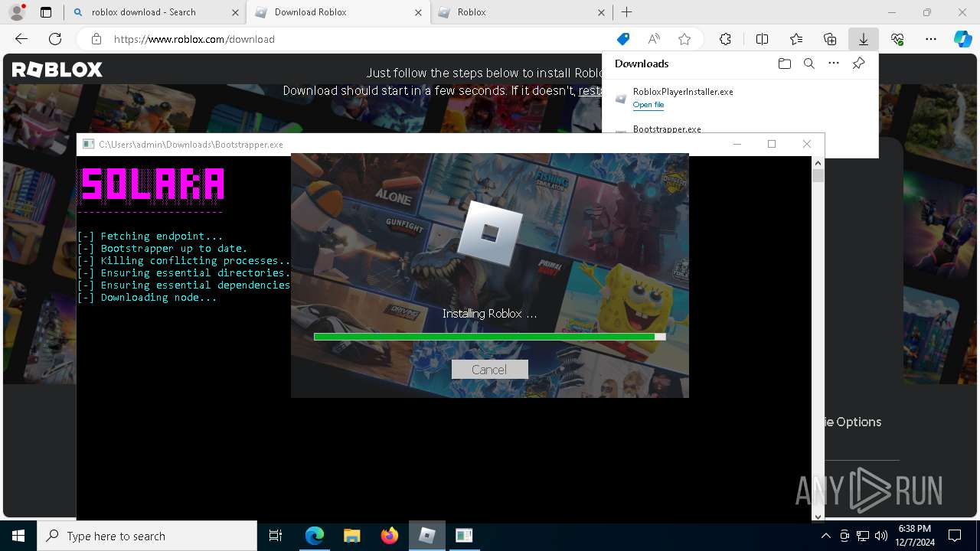The width and height of the screenshot is (980, 551).
Task: Click the console scrollbar thumb
Action: 818,176
